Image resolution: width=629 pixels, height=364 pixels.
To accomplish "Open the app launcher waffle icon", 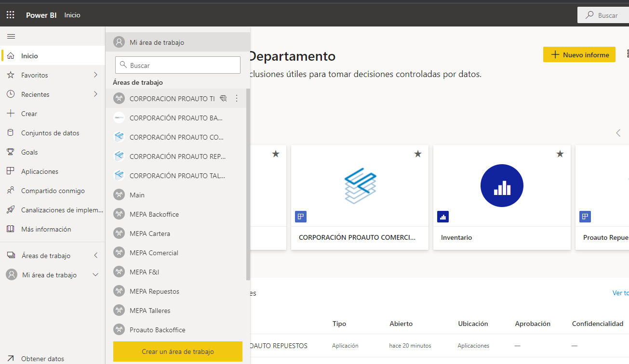I will (x=11, y=15).
